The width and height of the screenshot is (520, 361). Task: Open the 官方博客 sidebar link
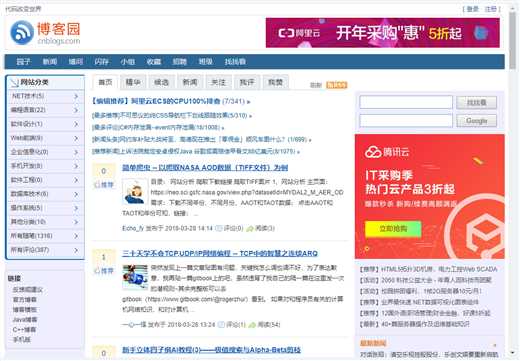tap(25, 300)
